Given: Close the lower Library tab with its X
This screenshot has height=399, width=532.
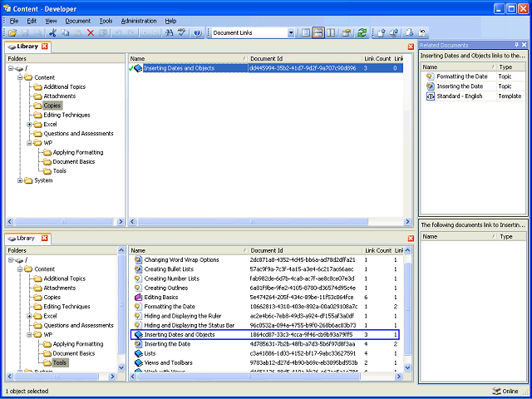Looking at the screenshot, I should click(45, 239).
